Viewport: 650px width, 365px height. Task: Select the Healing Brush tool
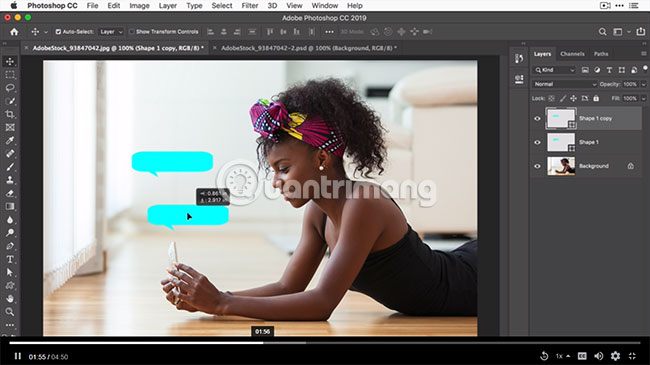(10, 153)
